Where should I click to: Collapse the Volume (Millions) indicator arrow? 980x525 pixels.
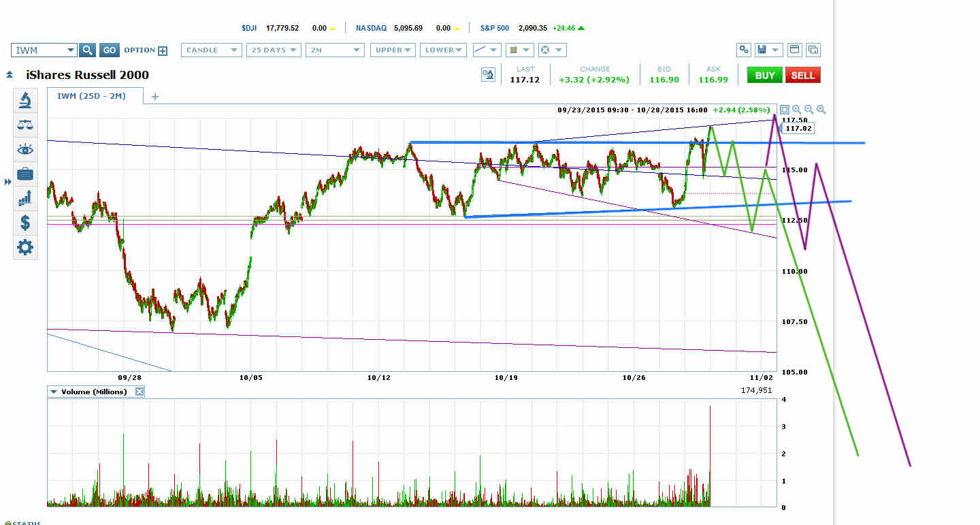[x=53, y=392]
